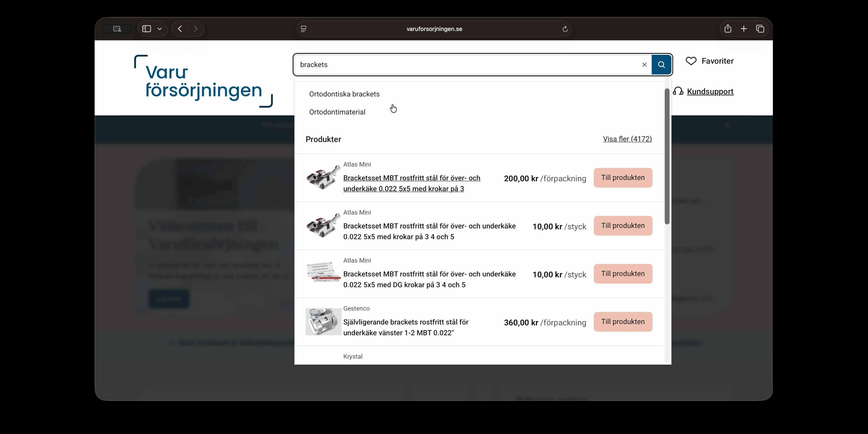Click the dropdown results scrollbar thumb

[667, 156]
